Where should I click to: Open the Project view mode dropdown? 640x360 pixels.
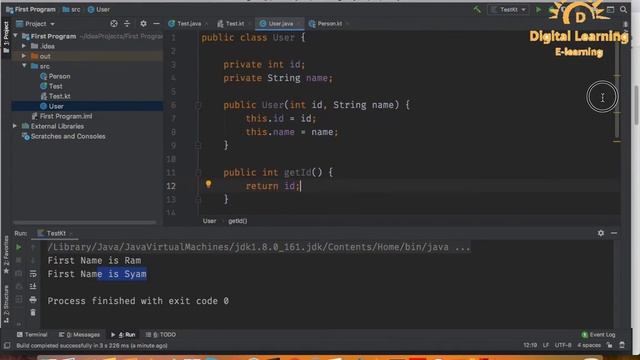36,24
